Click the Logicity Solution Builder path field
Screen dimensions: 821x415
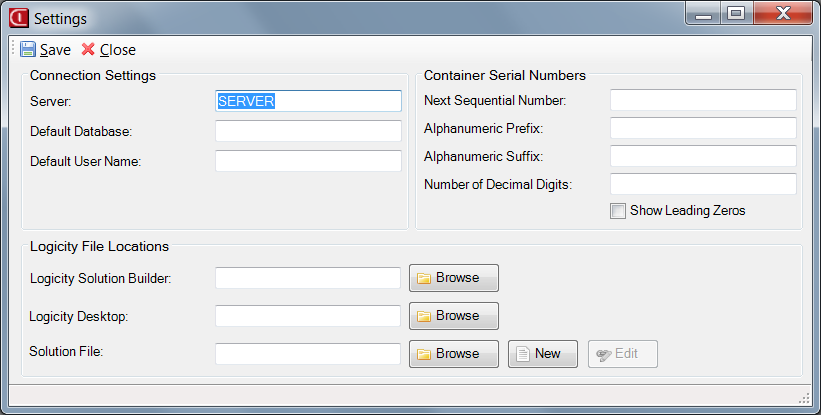(308, 278)
